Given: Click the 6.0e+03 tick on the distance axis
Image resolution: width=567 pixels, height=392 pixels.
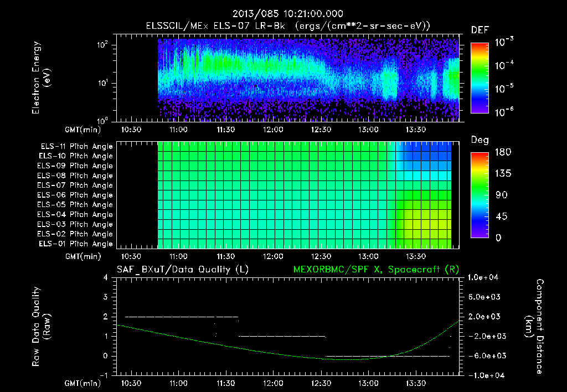Looking at the screenshot, I should click(x=484, y=297).
